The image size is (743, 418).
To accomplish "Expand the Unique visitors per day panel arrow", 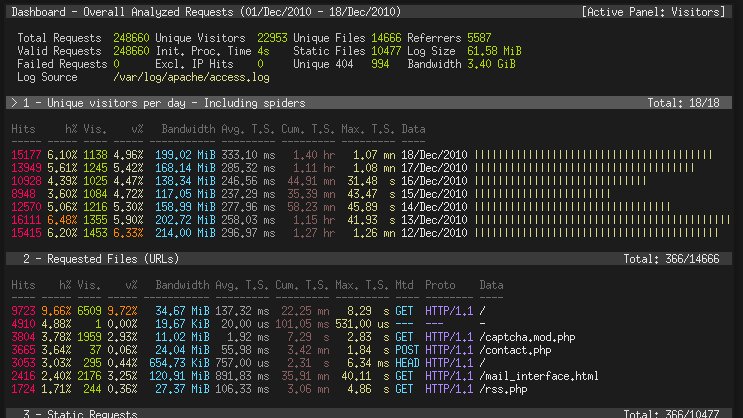I will [14, 103].
